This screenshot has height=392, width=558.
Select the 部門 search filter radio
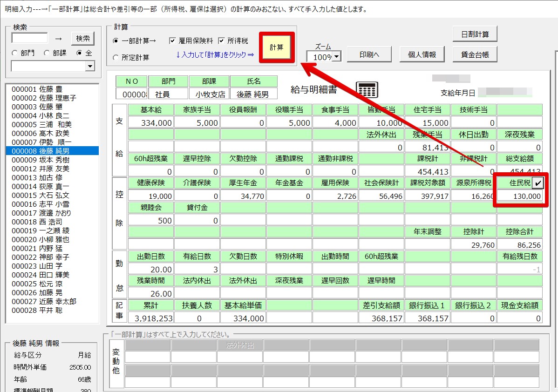[15, 53]
